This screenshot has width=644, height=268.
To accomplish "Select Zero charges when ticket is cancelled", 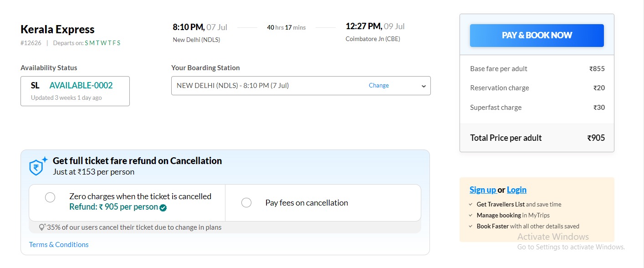I will tap(50, 197).
